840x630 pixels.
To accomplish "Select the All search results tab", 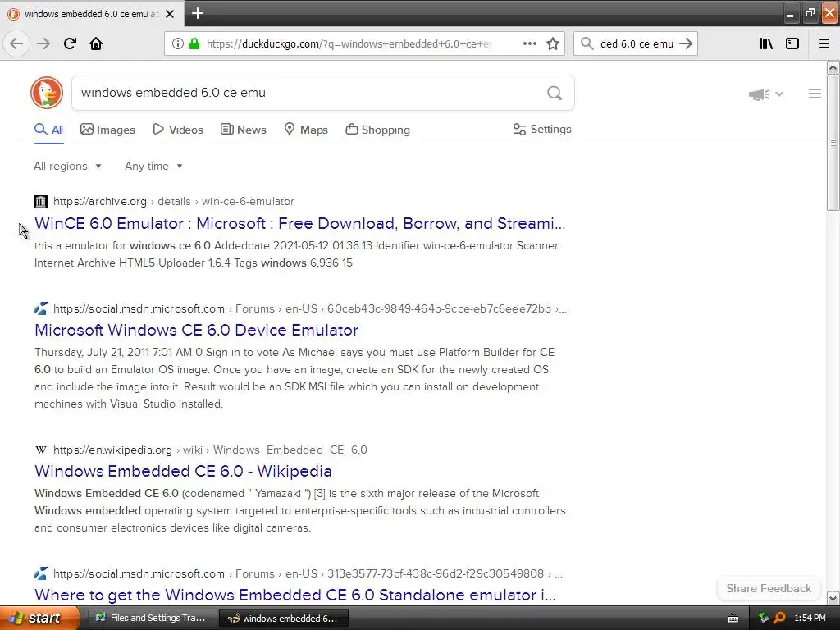I will [x=48, y=130].
